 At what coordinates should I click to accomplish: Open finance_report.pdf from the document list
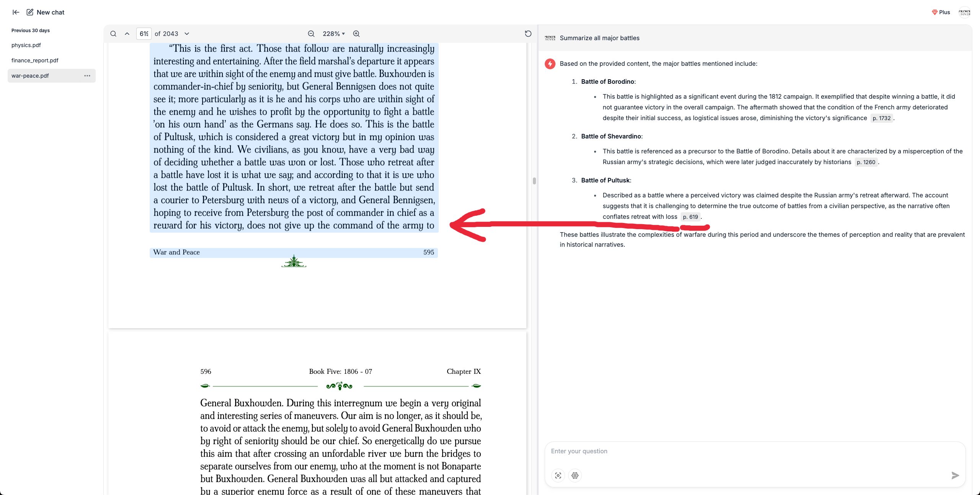coord(35,60)
